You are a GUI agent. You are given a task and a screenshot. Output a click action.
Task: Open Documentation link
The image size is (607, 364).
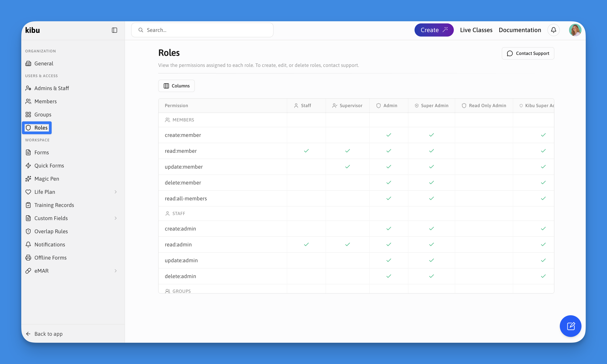520,30
